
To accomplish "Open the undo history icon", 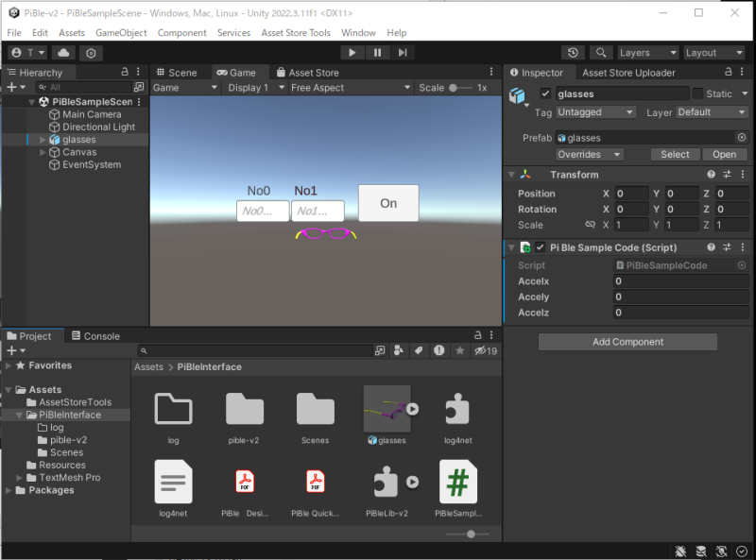I will tap(573, 53).
